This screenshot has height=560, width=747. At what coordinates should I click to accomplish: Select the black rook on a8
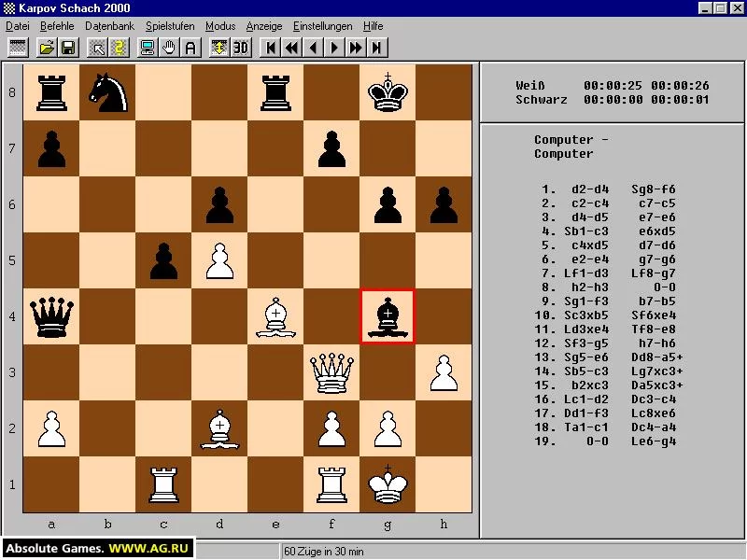[x=51, y=92]
